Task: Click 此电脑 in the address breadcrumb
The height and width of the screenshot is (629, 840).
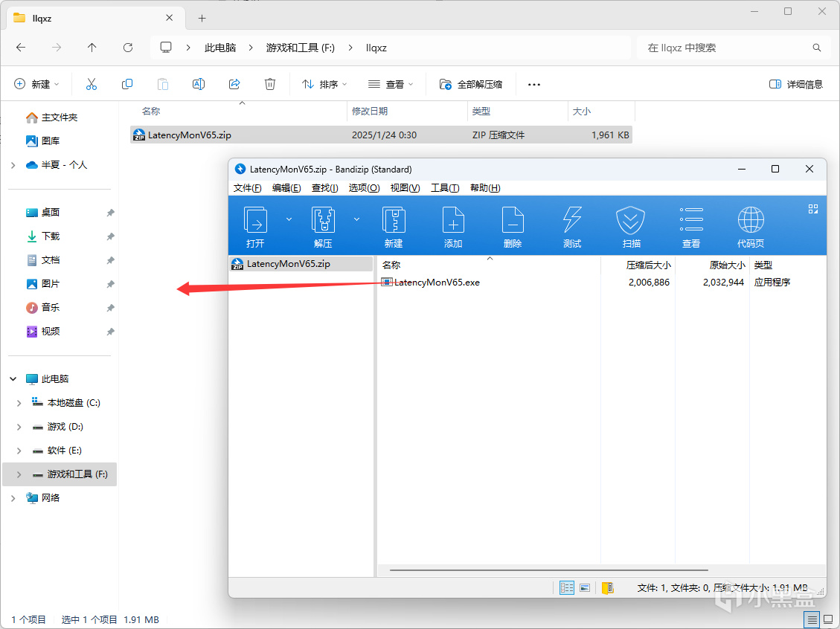Action: tap(220, 48)
